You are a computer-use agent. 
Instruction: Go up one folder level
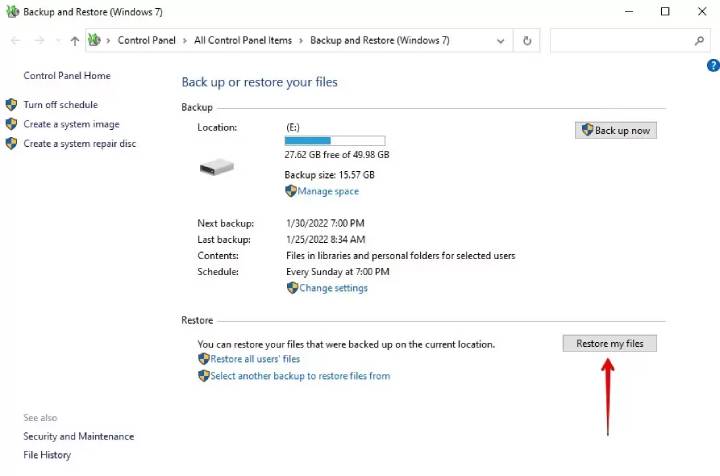[x=74, y=41]
